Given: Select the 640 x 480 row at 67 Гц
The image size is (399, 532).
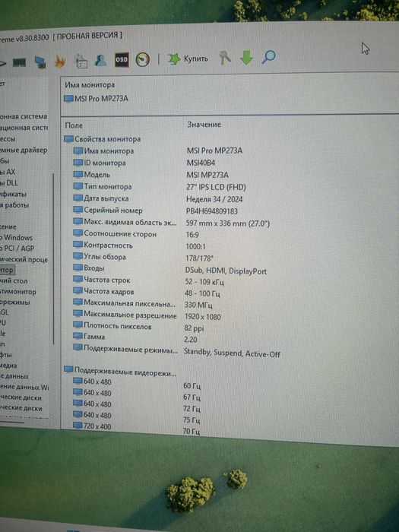Looking at the screenshot, I should click(136, 394).
